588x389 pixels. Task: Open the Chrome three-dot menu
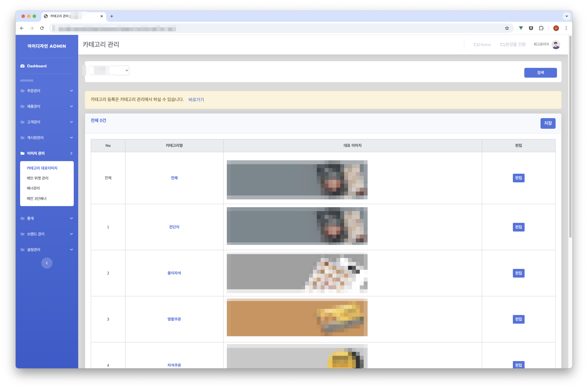pyautogui.click(x=566, y=28)
